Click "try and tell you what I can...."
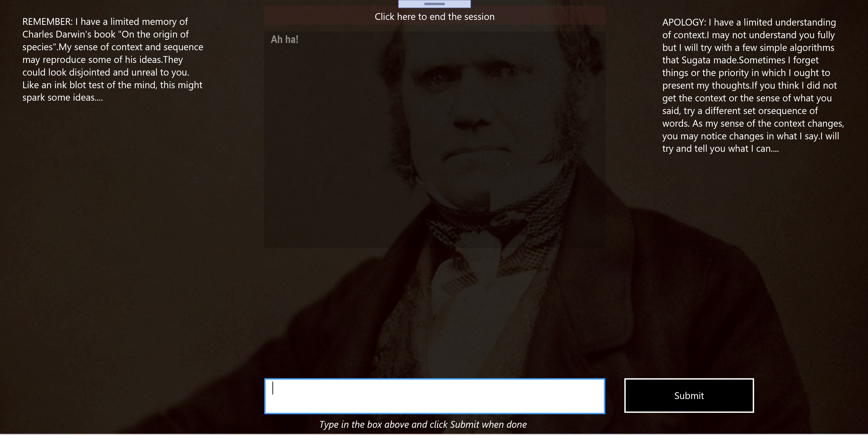 [x=720, y=149]
